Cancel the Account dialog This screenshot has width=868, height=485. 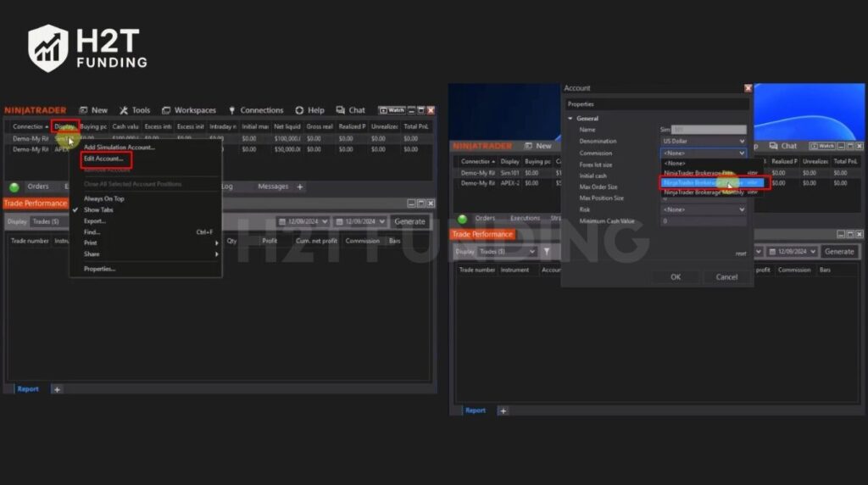coord(726,276)
